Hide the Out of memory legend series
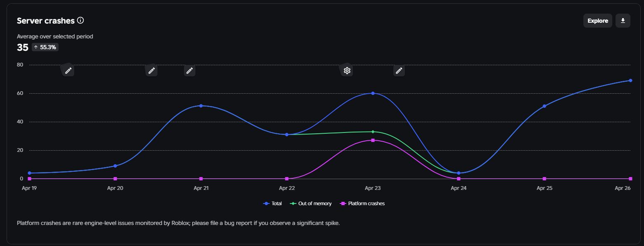Viewport: 644px width, 246px height. (311, 203)
